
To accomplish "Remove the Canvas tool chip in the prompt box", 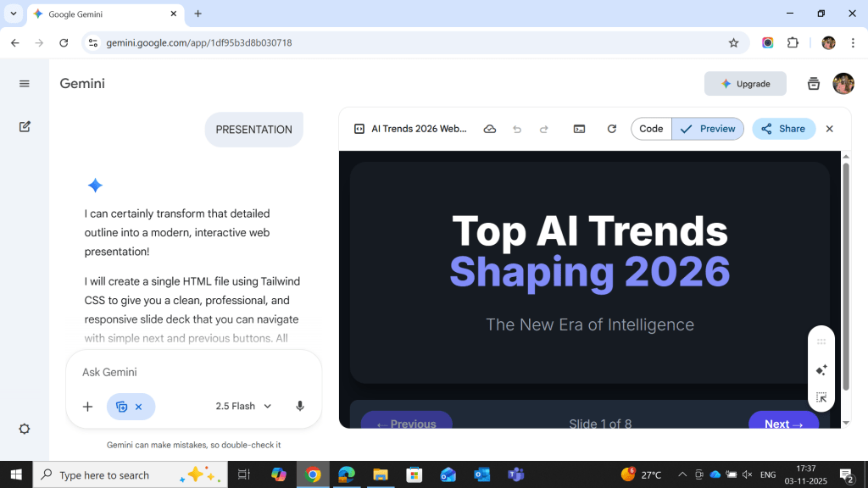I will pyautogui.click(x=139, y=407).
